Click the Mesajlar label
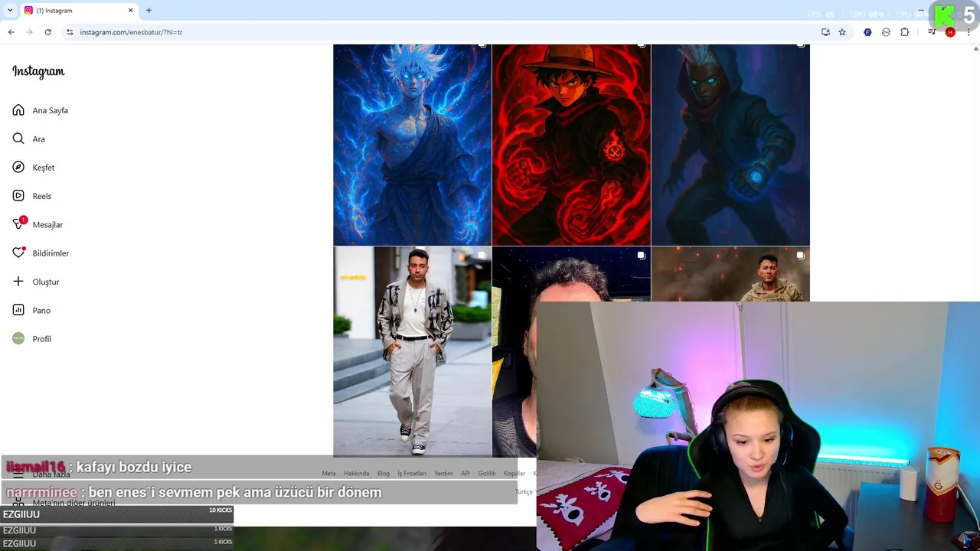The width and height of the screenshot is (980, 551). coord(47,225)
